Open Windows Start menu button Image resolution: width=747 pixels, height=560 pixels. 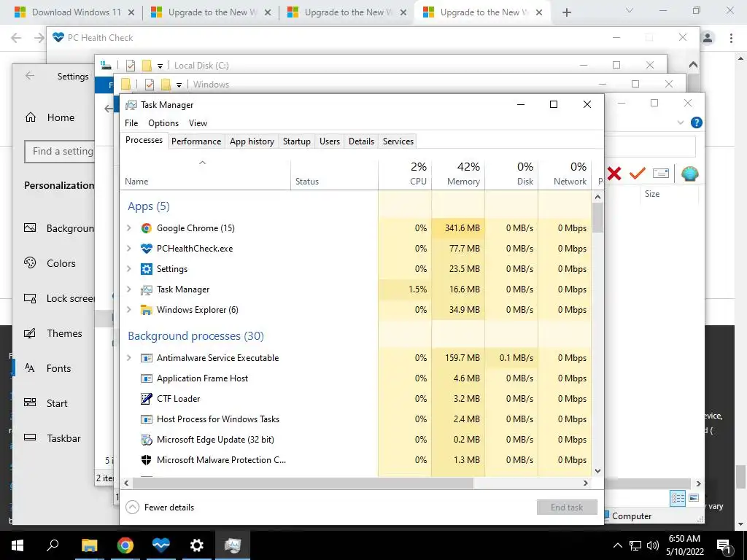pyautogui.click(x=18, y=545)
